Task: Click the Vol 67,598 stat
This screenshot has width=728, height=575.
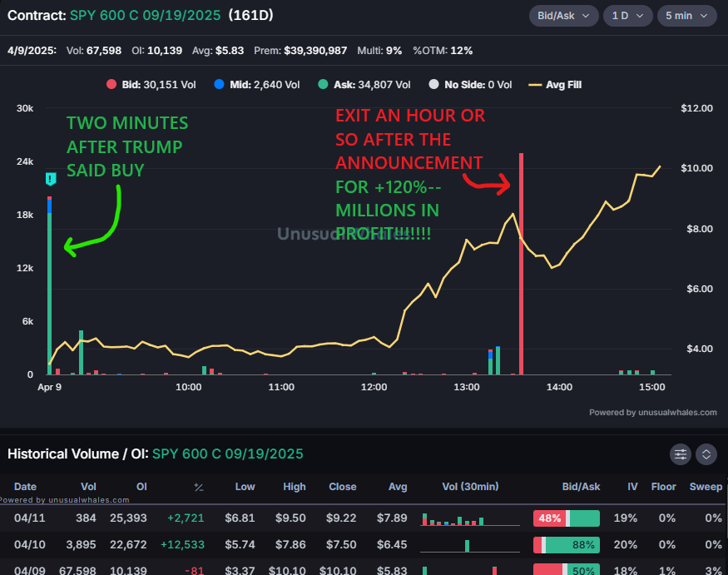Action: 94,51
